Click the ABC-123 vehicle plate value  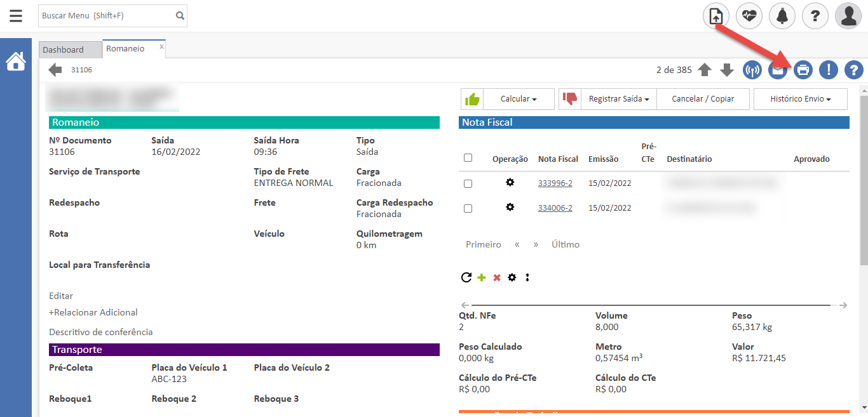[x=169, y=379]
